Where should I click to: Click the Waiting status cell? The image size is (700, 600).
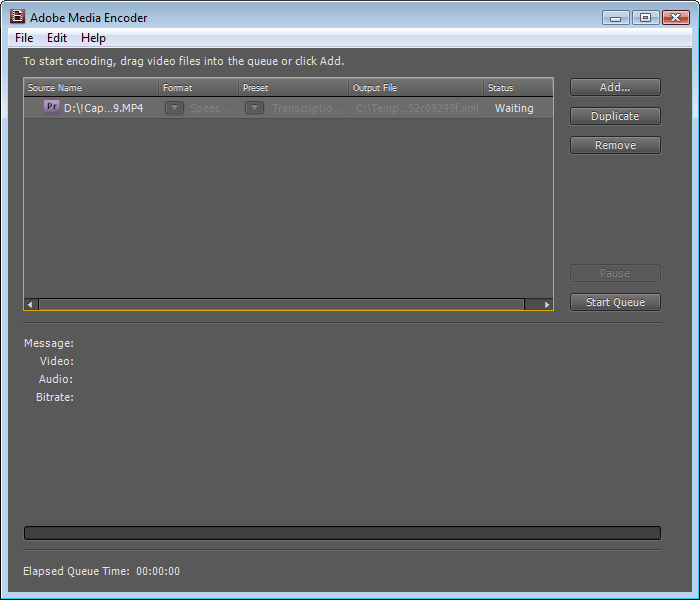[514, 108]
